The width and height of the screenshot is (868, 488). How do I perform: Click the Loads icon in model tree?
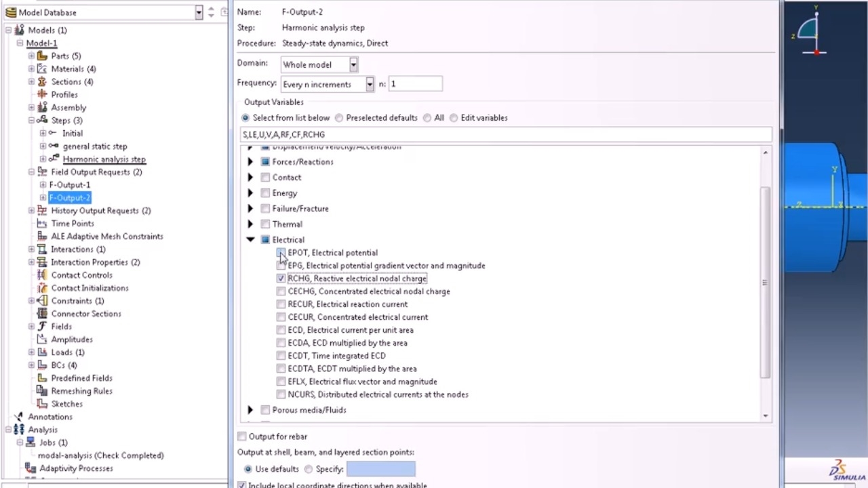point(42,352)
